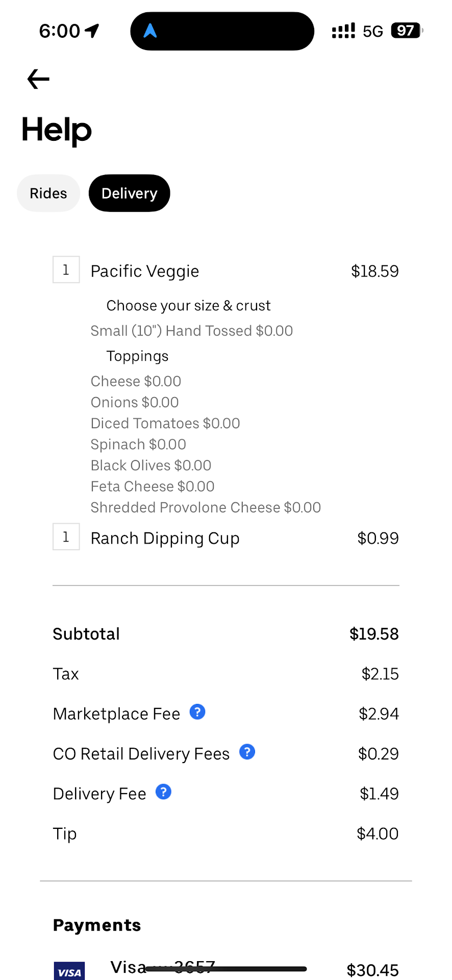The height and width of the screenshot is (980, 452).
Task: Tap the Help page heading
Action: coord(57,130)
